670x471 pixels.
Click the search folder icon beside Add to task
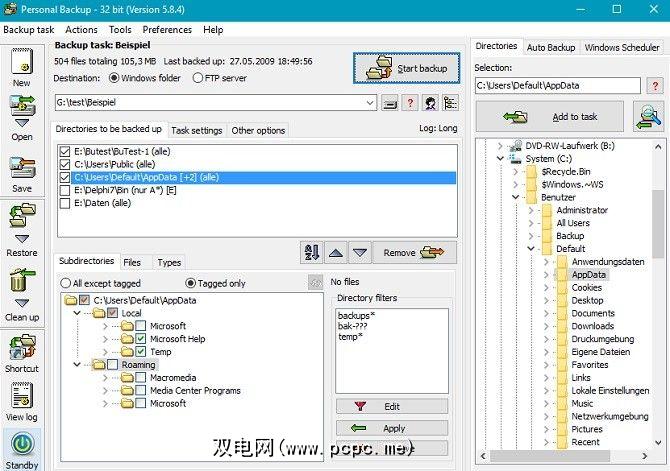[648, 117]
